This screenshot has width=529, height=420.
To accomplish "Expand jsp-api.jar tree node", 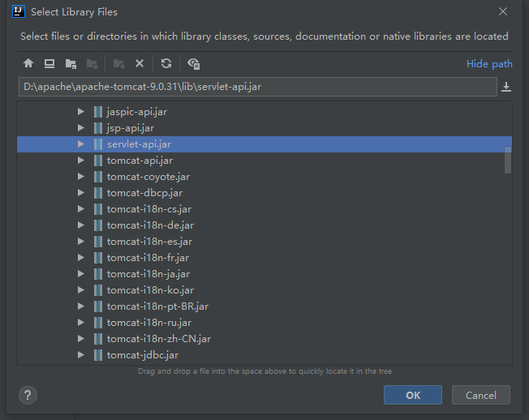I will [80, 128].
